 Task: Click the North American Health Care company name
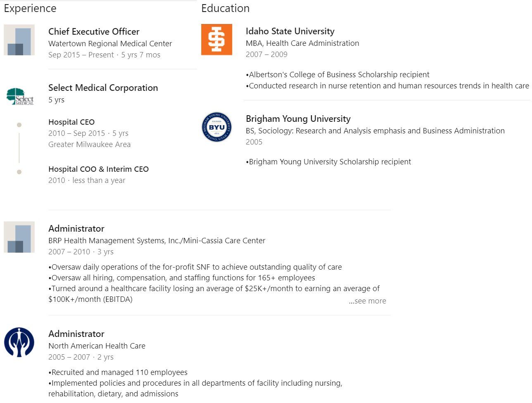coord(97,346)
